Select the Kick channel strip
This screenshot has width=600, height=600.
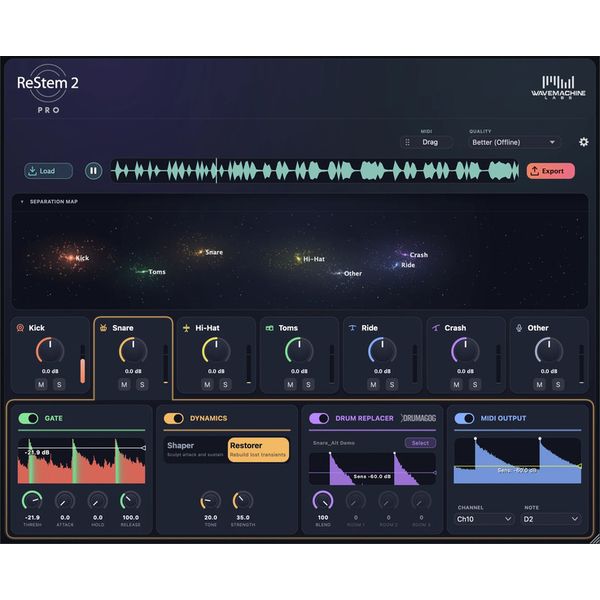tap(50, 355)
